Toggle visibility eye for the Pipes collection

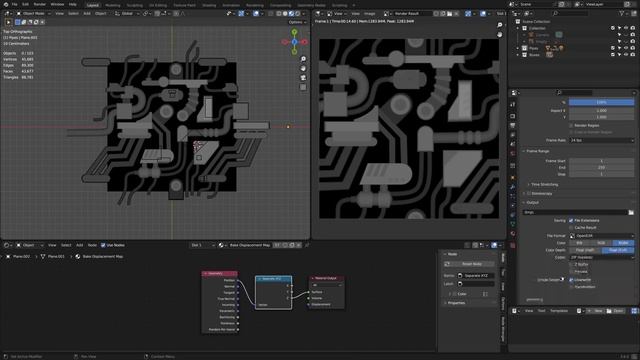click(x=626, y=48)
